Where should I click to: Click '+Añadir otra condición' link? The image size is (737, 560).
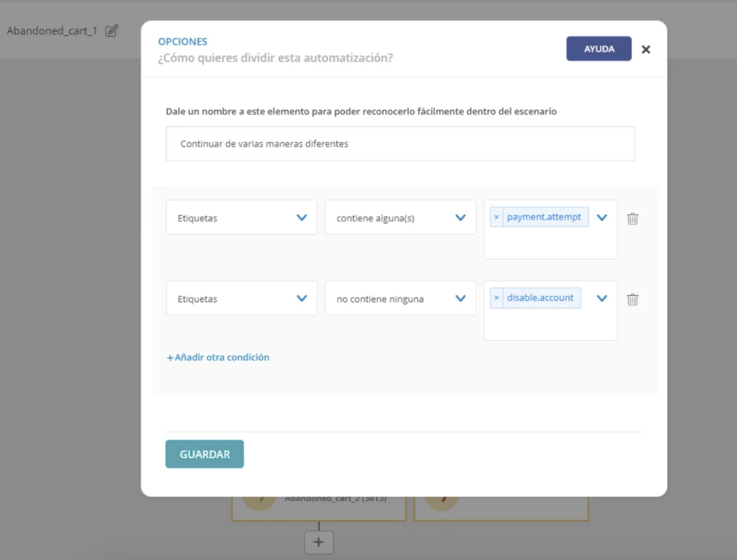coord(218,357)
